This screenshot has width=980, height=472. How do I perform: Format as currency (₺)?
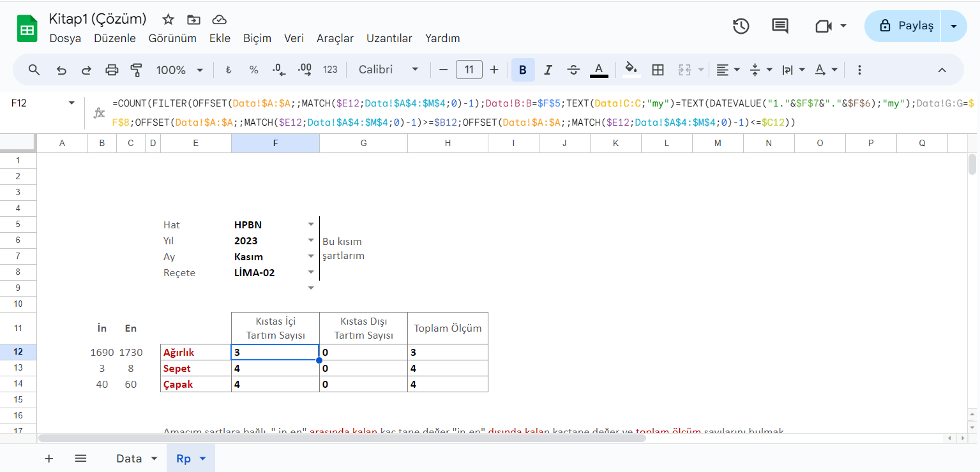point(228,70)
